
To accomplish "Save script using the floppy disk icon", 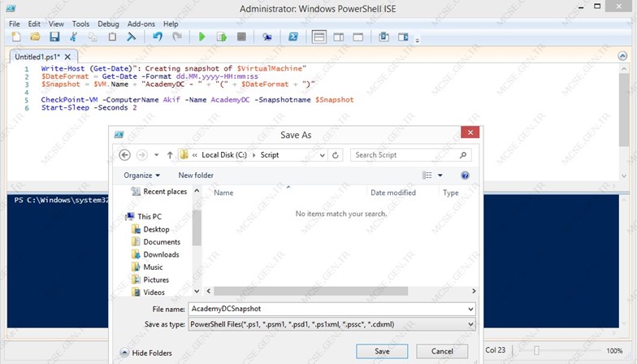I will (x=54, y=37).
